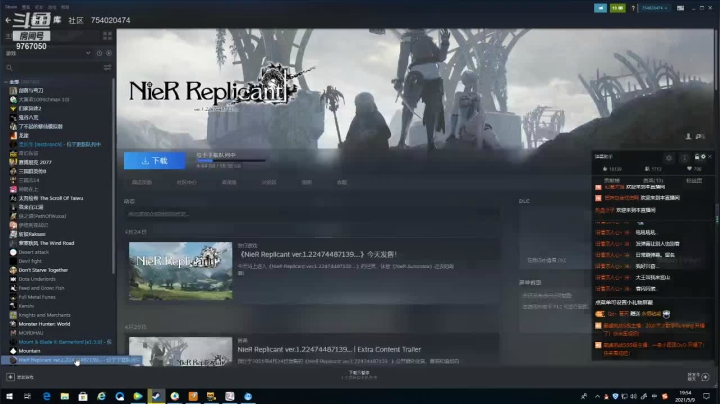This screenshot has height=404, width=720.
Task: Open the 社区 community tab
Action: point(76,20)
